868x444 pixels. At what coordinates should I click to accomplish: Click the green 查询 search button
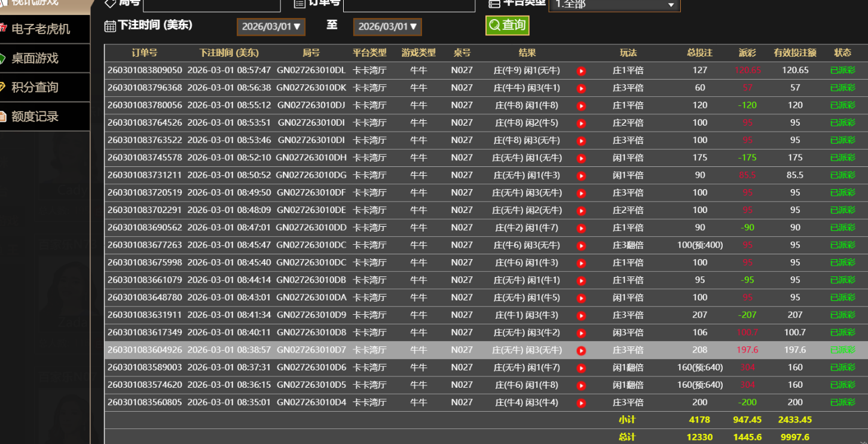[507, 25]
